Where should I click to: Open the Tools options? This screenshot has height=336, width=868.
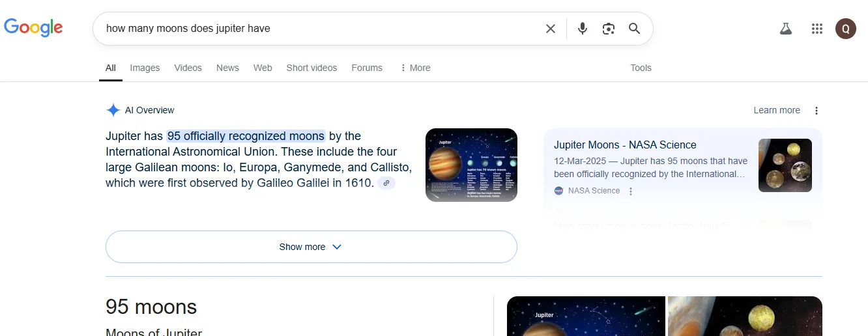(x=641, y=68)
